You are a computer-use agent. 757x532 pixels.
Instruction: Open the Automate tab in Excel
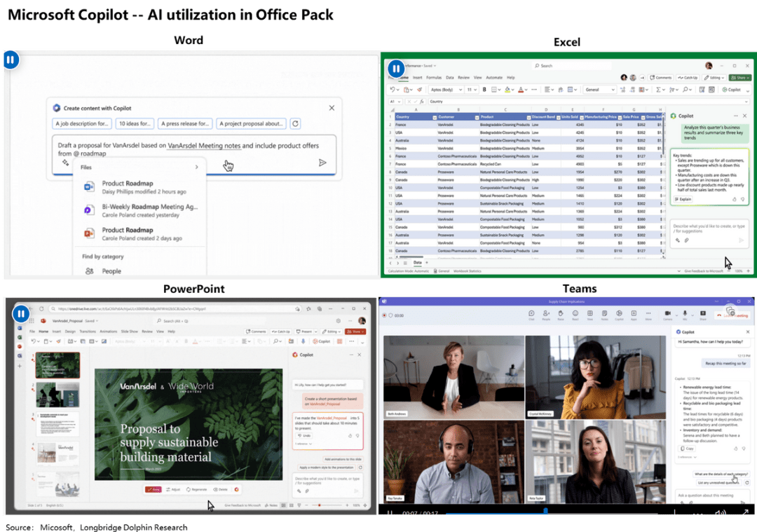(x=494, y=78)
